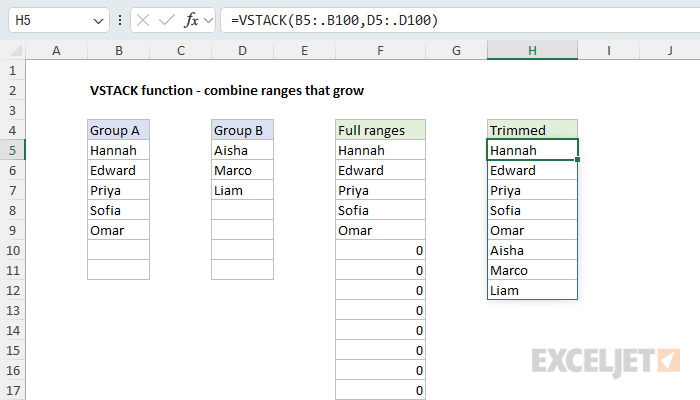
Task: Click the Enter formula checkmark icon
Action: (x=167, y=20)
